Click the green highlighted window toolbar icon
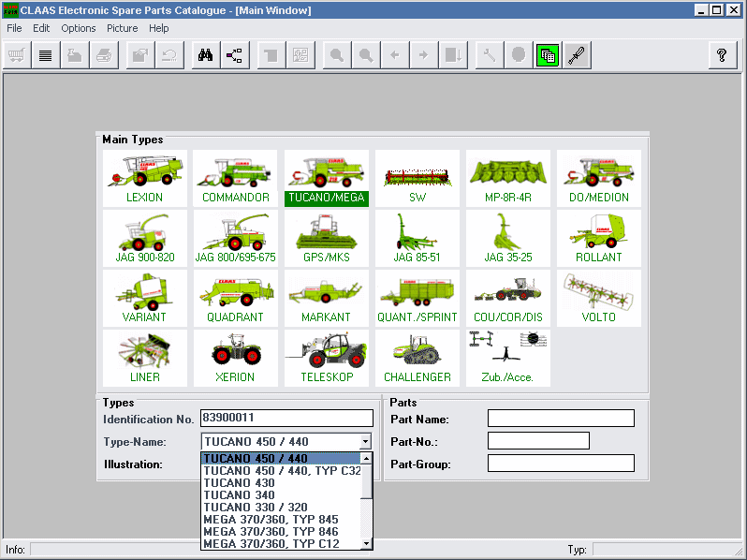This screenshot has width=747, height=560. pos(548,55)
